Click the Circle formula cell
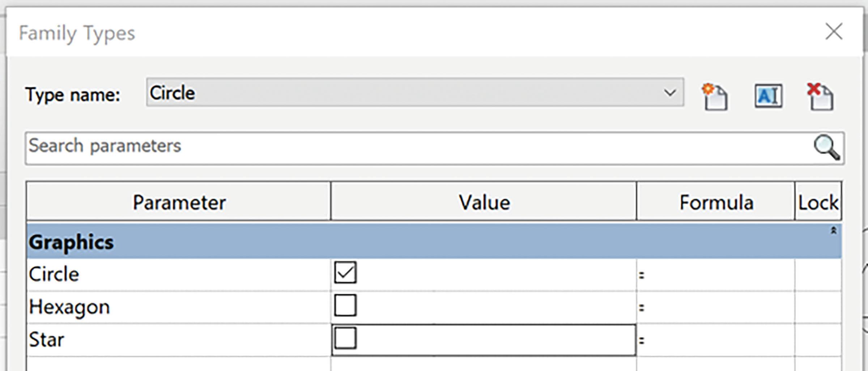This screenshot has width=868, height=371. (x=716, y=275)
